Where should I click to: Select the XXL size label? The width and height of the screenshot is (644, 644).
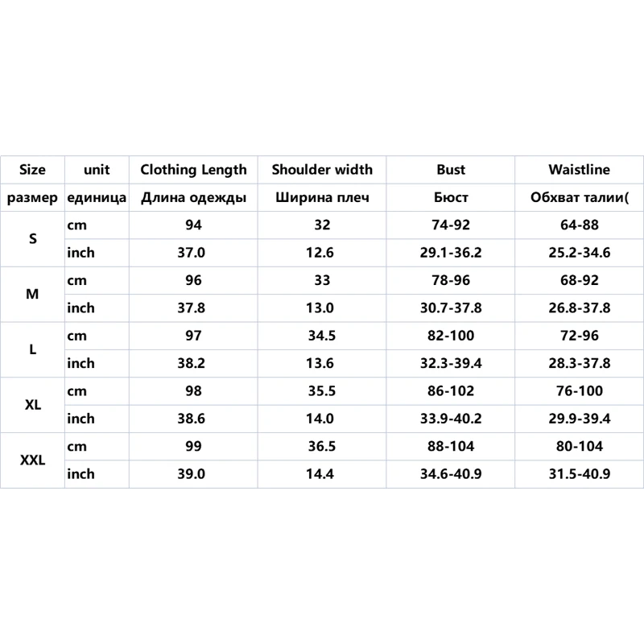32,460
